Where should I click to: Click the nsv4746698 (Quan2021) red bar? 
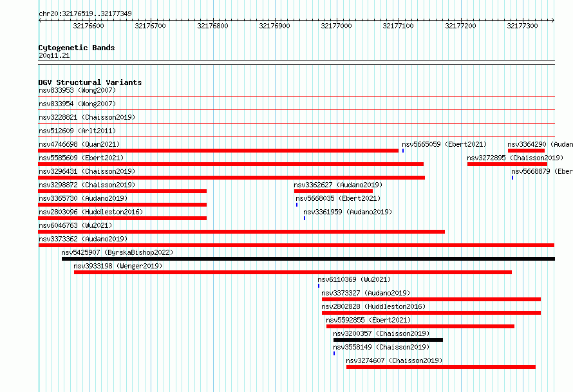click(218, 151)
